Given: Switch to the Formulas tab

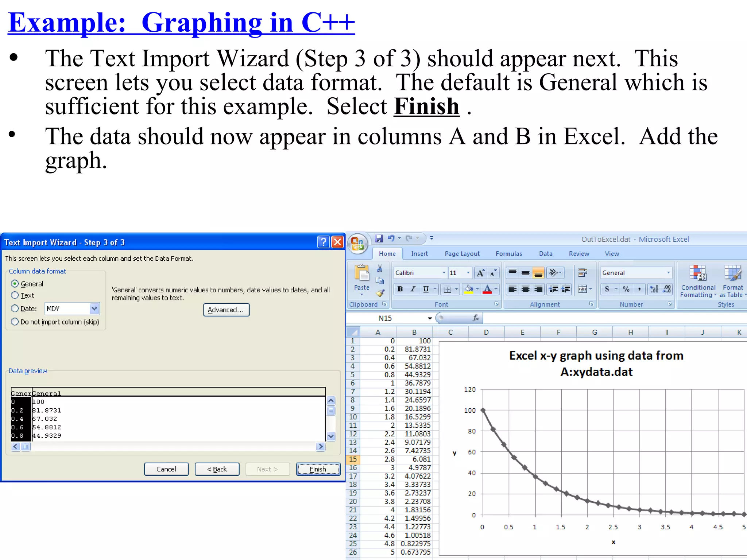Looking at the screenshot, I should click(509, 254).
